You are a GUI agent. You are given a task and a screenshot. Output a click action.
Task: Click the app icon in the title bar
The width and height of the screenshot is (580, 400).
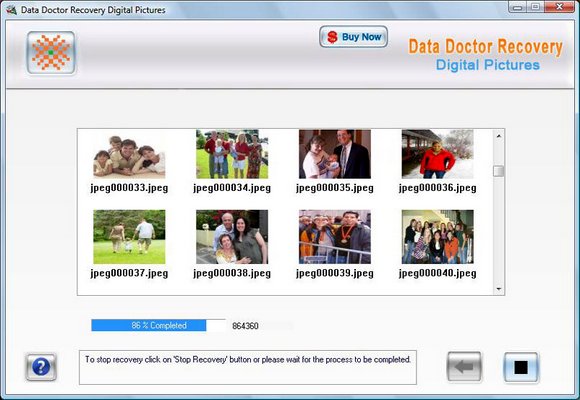11,10
